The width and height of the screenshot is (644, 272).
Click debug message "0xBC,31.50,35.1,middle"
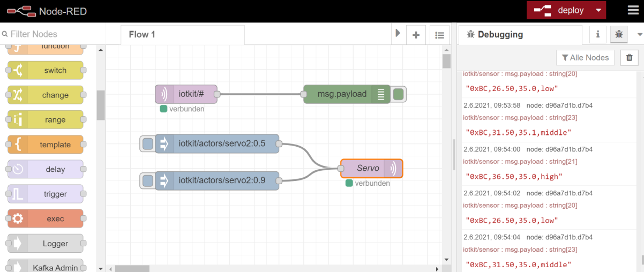(x=518, y=132)
